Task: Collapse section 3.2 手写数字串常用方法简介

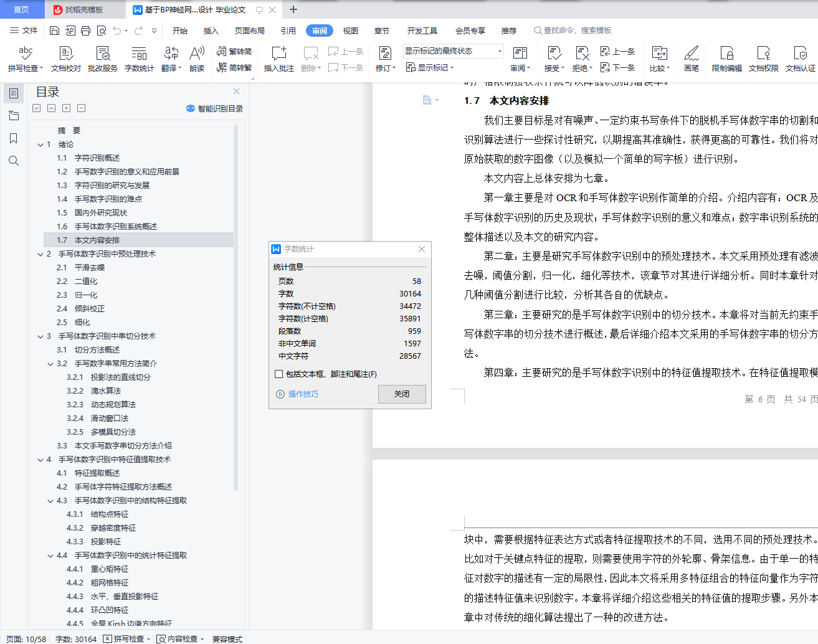Action: tap(50, 364)
